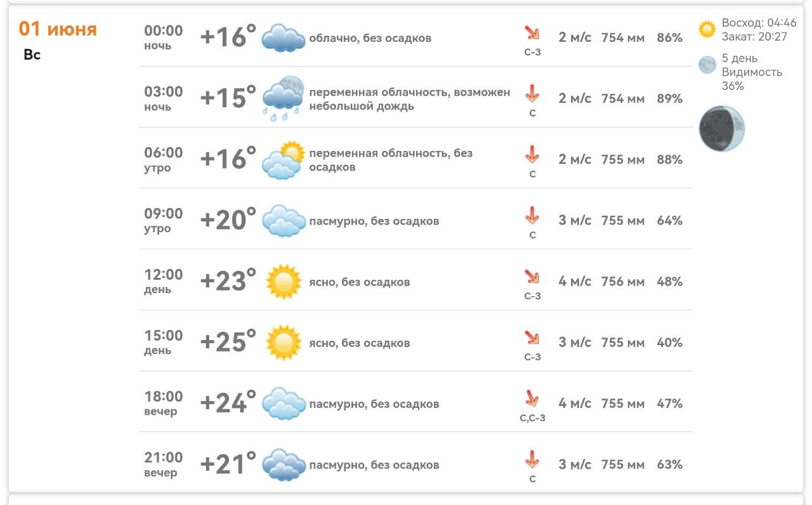812x505 pixels.
Task: Click the large moon phase image
Action: pos(721,129)
